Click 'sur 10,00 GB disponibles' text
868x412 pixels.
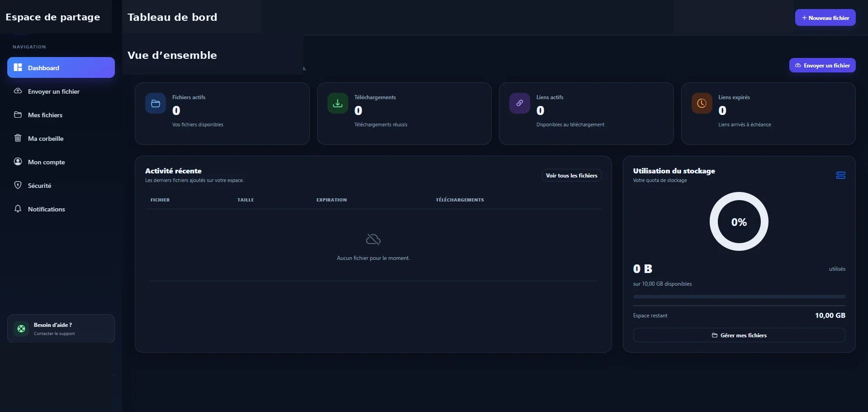point(662,284)
